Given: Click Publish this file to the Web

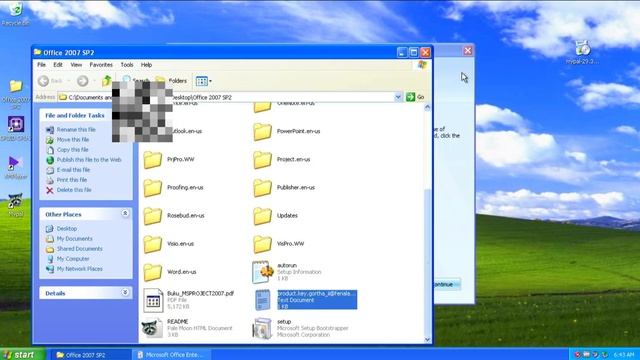Looking at the screenshot, I should pos(84,160).
